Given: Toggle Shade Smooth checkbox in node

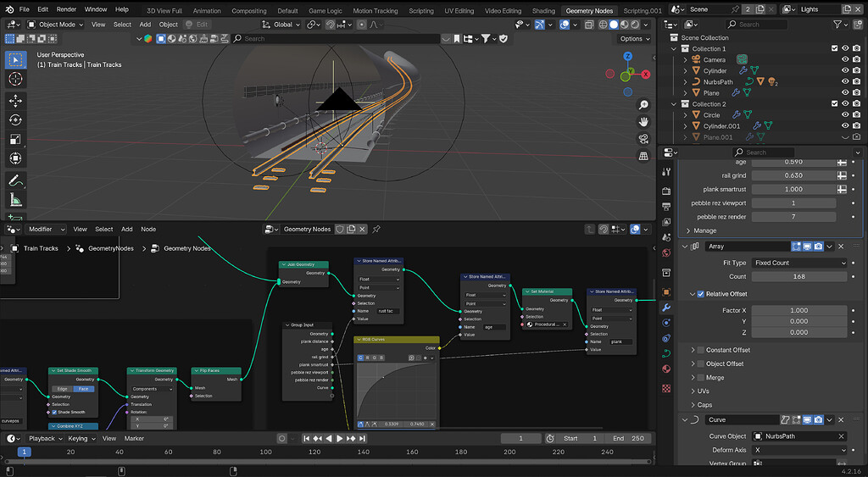Looking at the screenshot, I should (54, 413).
